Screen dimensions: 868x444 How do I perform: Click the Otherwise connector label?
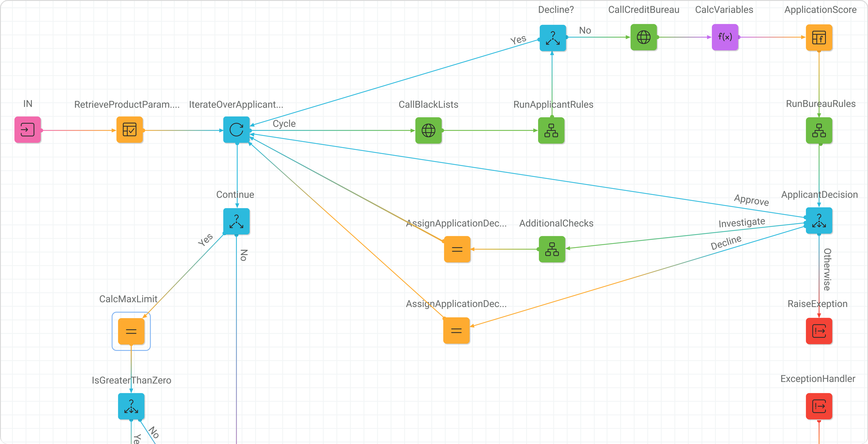827,269
